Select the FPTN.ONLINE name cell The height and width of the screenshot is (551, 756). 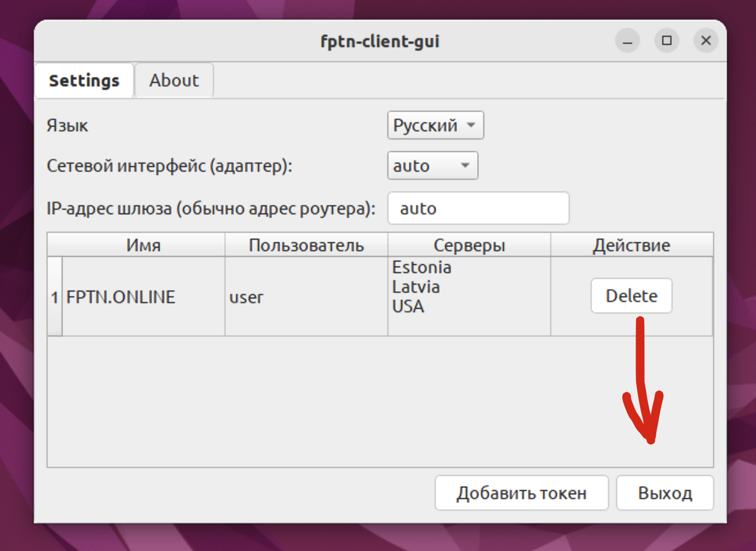[143, 296]
